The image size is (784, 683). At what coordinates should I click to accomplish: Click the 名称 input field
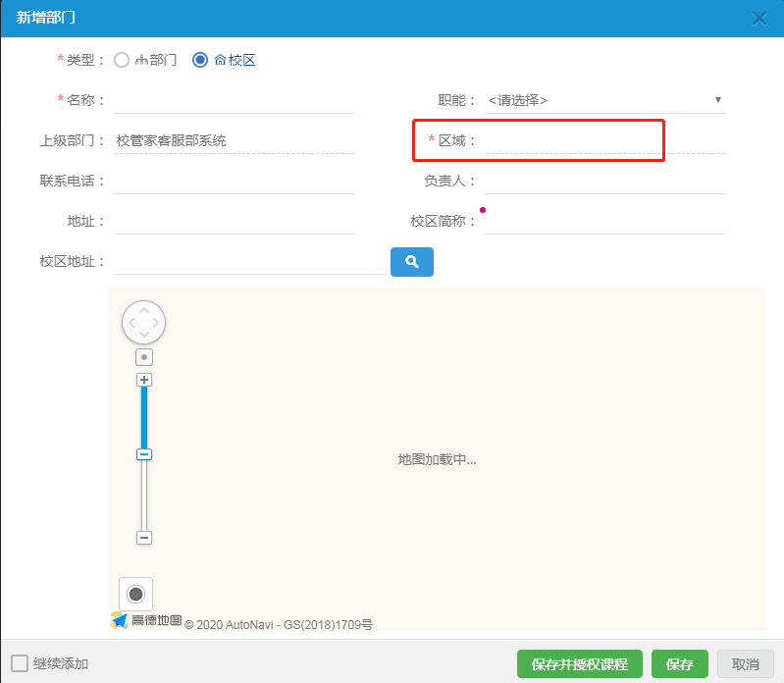pyautogui.click(x=234, y=100)
